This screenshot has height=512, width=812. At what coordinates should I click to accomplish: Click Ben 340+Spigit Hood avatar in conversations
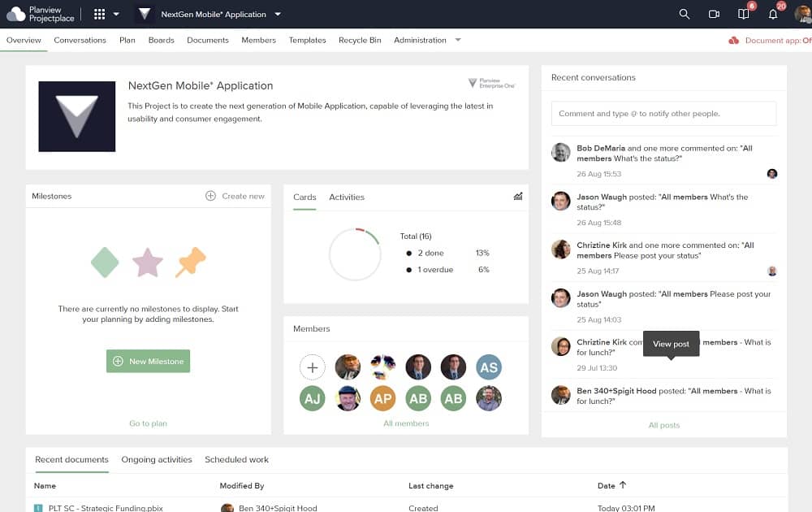pyautogui.click(x=561, y=395)
